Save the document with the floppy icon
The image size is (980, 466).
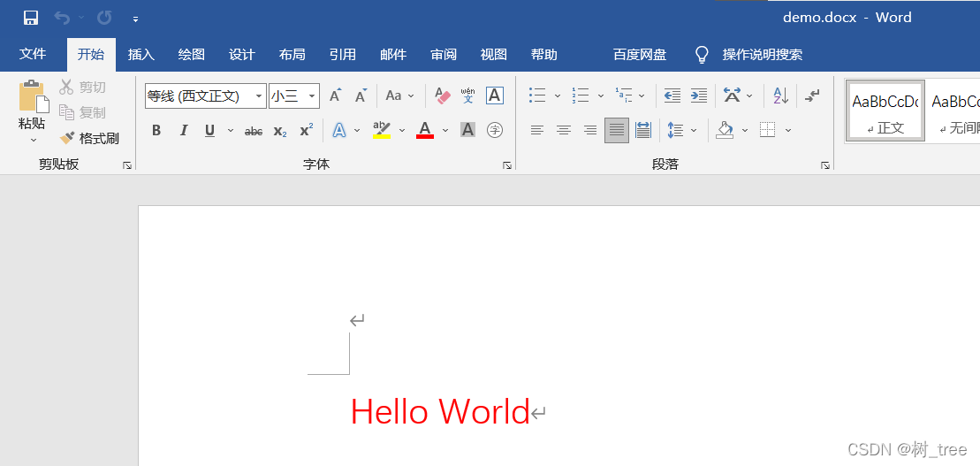31,18
